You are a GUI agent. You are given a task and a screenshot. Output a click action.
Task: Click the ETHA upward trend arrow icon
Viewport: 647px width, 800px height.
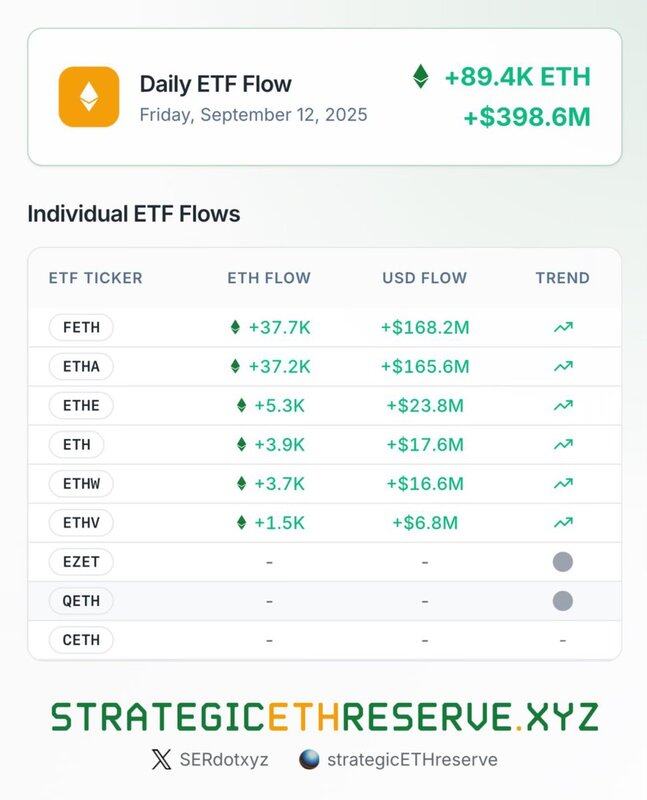(563, 366)
